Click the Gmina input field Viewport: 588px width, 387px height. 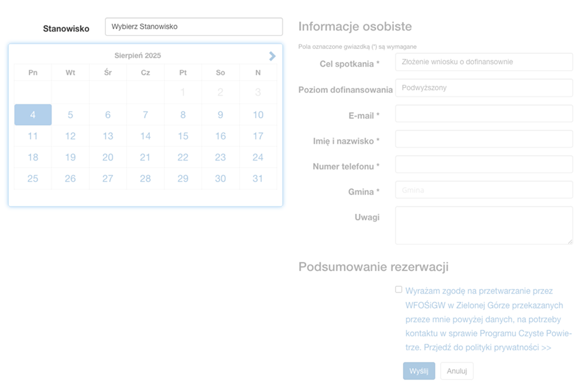pos(484,190)
